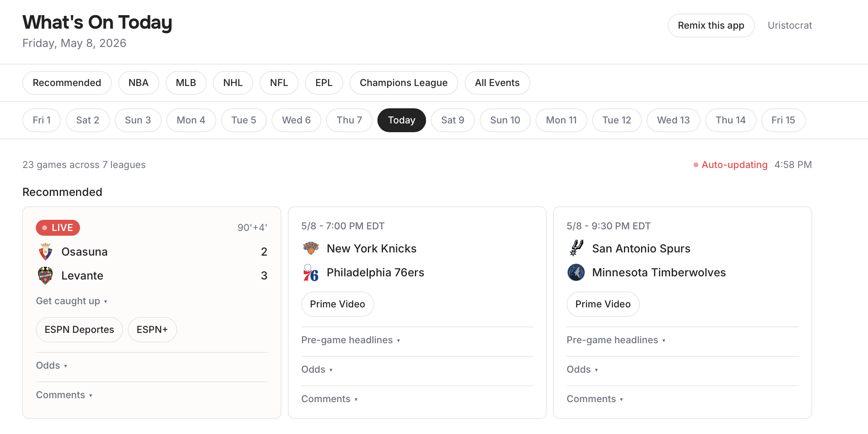Click Prime Video under Spurs game
The image size is (868, 434).
click(603, 304)
